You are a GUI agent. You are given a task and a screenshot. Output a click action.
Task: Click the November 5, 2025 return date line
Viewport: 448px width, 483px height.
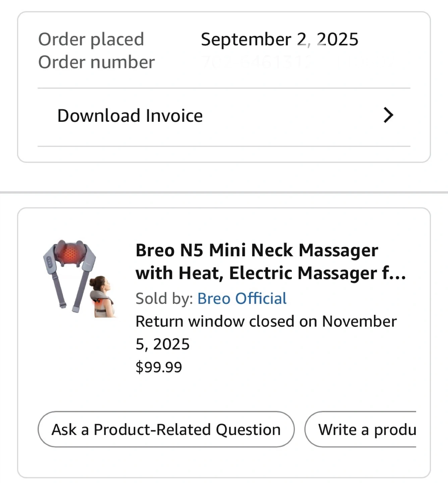pos(163,344)
